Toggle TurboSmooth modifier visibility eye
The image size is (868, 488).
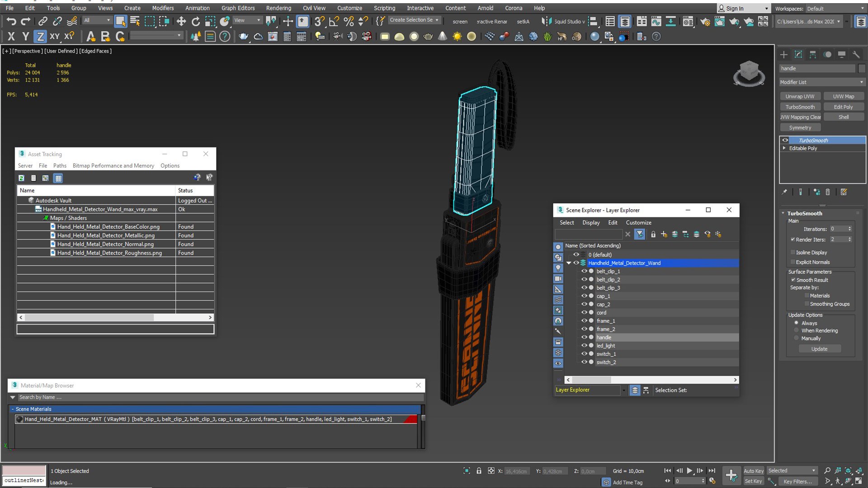tap(785, 141)
